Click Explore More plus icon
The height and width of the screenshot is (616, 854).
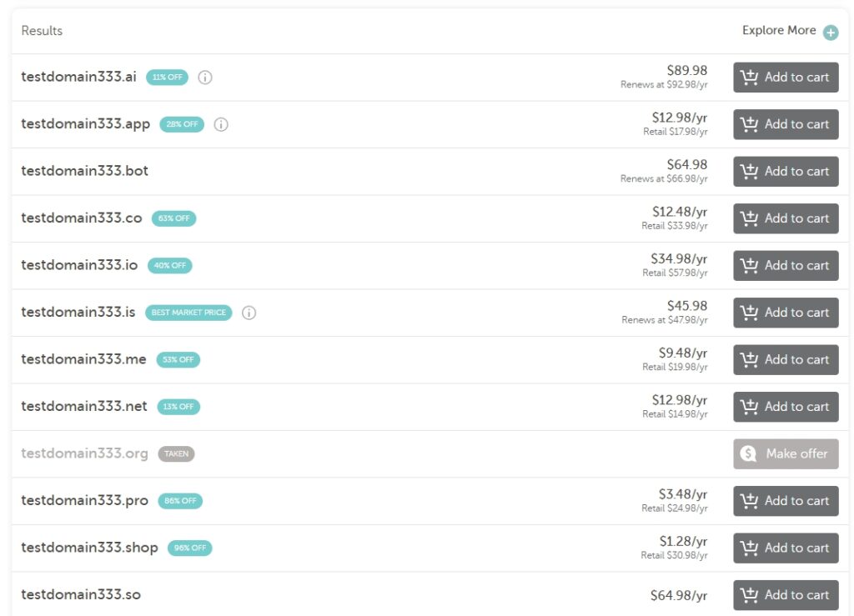coord(831,33)
